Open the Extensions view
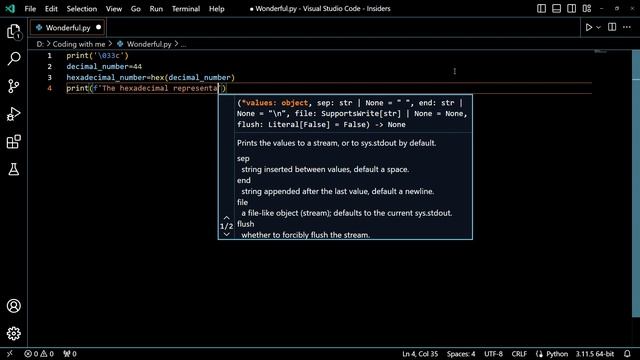The image size is (640, 360). point(13,142)
